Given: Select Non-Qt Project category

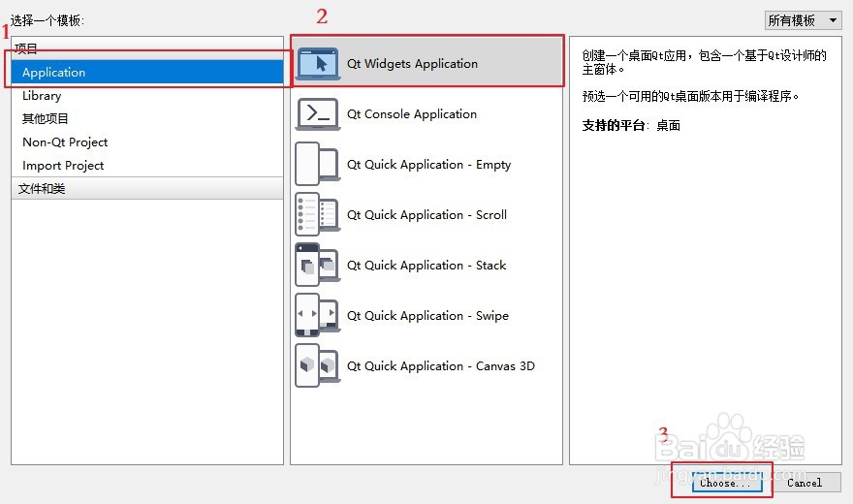Looking at the screenshot, I should (x=147, y=142).
